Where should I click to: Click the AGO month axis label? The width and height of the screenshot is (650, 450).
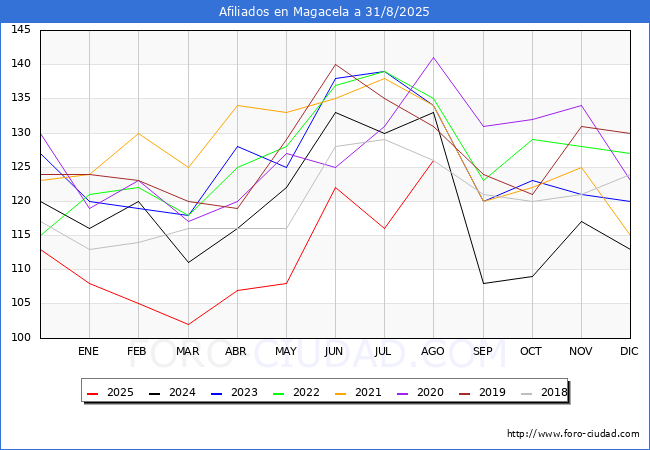click(433, 351)
